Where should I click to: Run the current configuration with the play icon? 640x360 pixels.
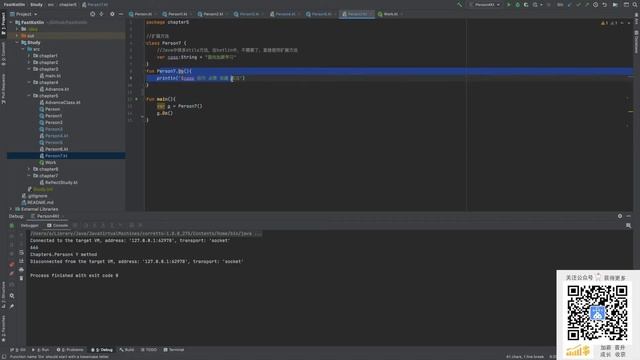tap(509, 4)
